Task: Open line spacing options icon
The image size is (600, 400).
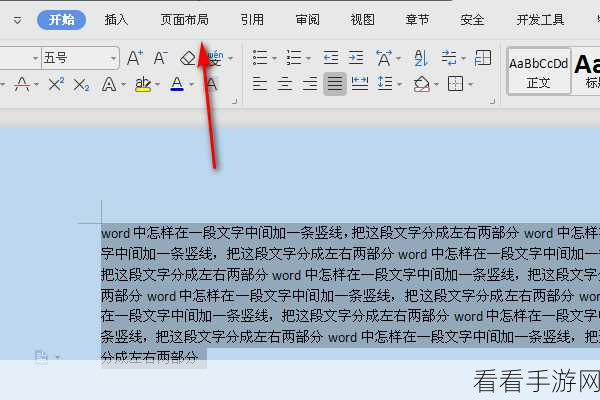Action: point(385,83)
